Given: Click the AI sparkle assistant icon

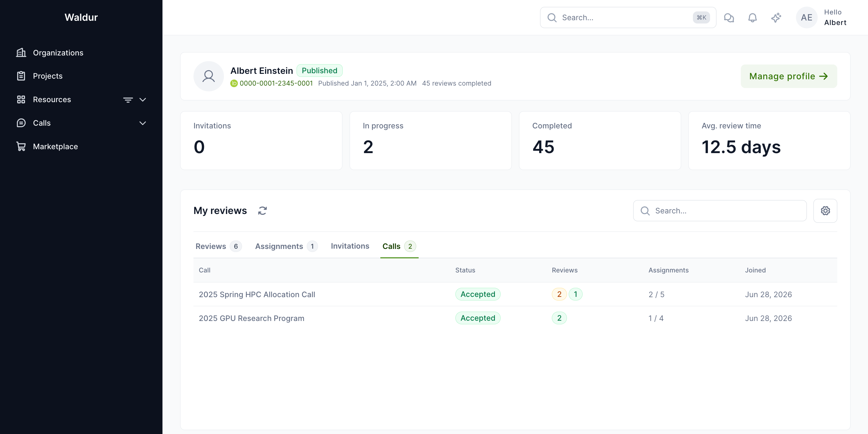Looking at the screenshot, I should 776,17.
